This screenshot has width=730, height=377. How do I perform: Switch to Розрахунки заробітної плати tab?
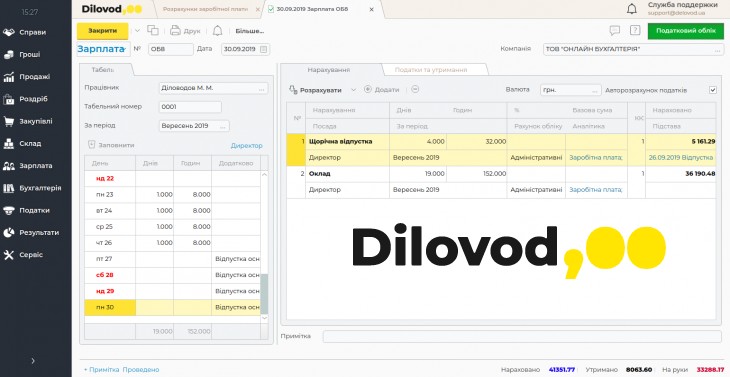[x=205, y=9]
